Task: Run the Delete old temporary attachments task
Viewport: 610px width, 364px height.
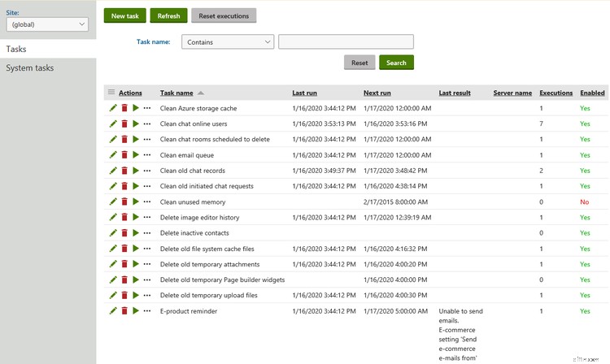Action: coord(136,264)
